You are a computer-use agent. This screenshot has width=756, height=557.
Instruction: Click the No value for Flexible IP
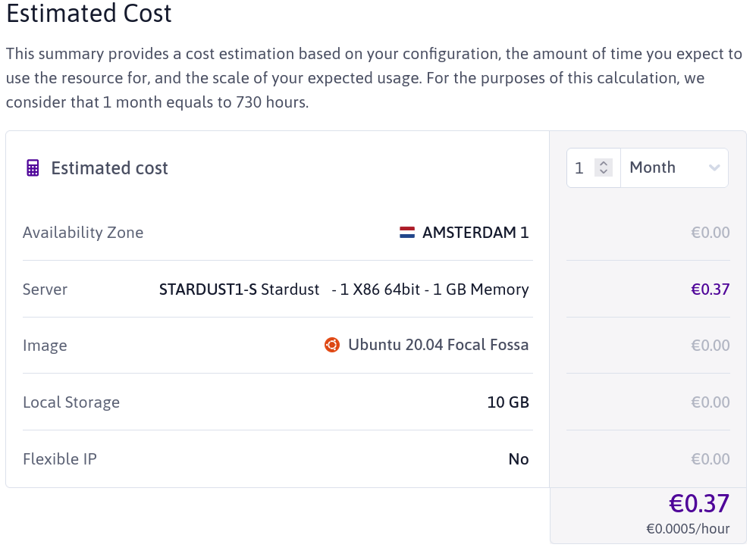pos(519,459)
